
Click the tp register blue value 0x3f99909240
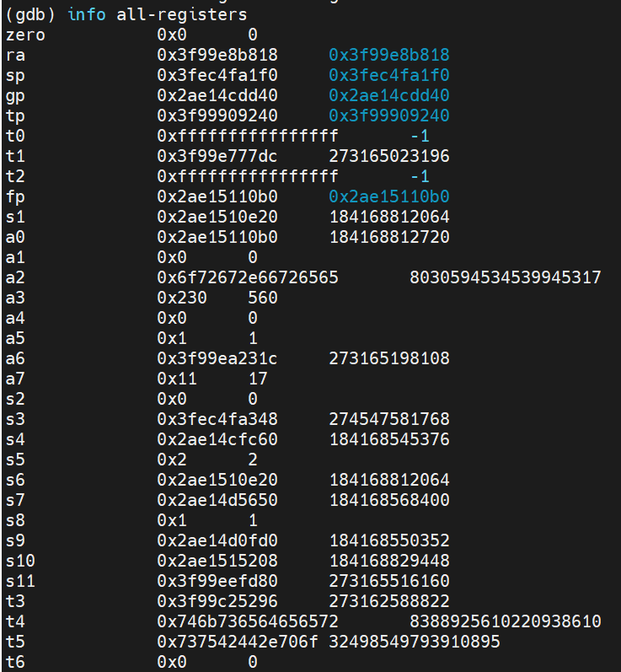[389, 116]
